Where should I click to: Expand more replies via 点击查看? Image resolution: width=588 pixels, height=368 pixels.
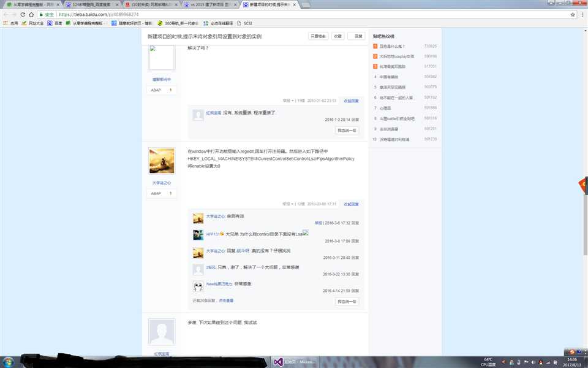click(226, 301)
